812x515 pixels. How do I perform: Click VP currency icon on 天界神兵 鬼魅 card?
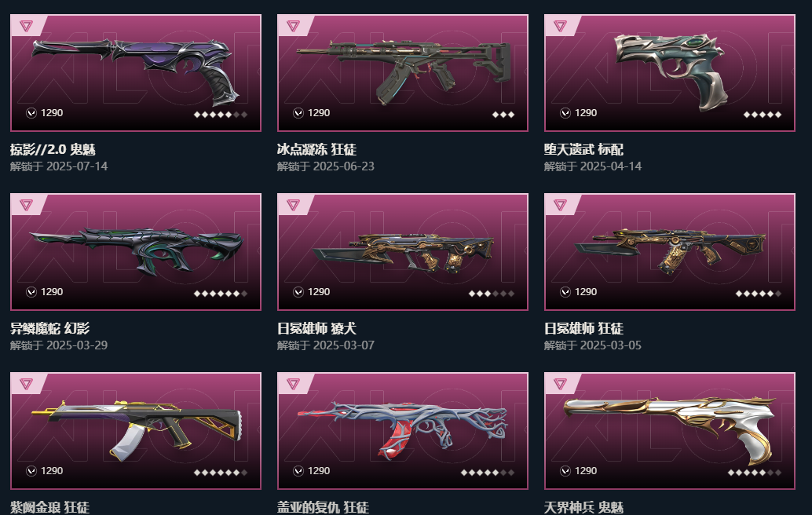click(565, 471)
